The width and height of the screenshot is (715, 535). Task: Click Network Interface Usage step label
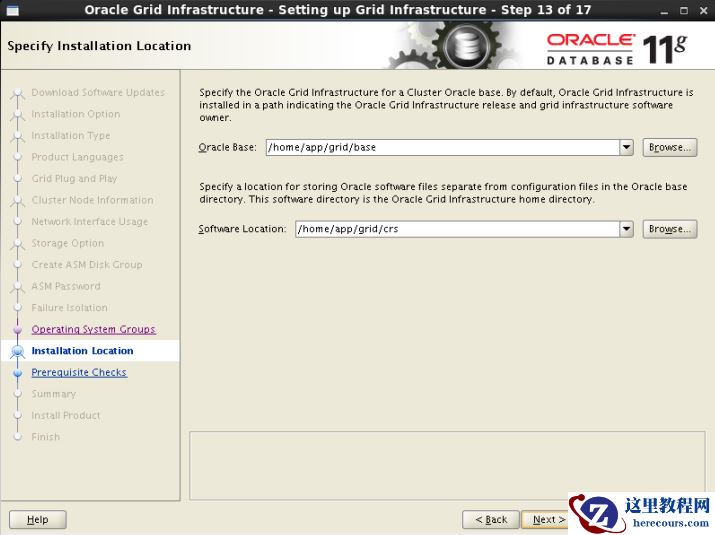(x=90, y=222)
